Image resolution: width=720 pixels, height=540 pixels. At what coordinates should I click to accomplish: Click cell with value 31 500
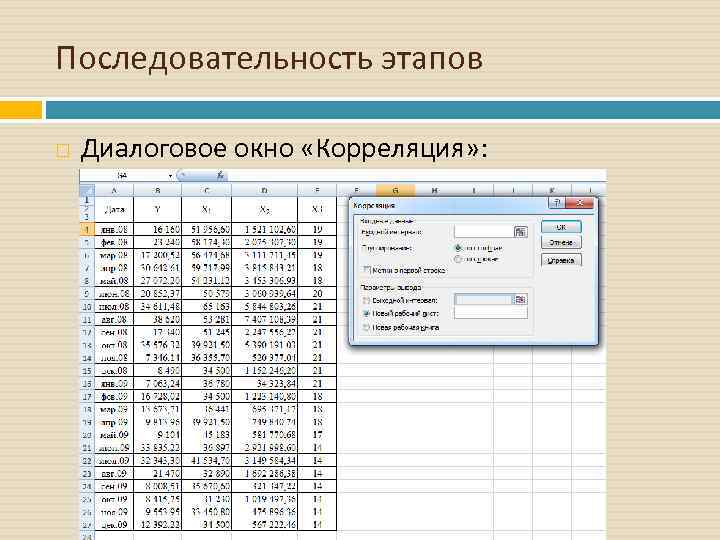coord(207,524)
